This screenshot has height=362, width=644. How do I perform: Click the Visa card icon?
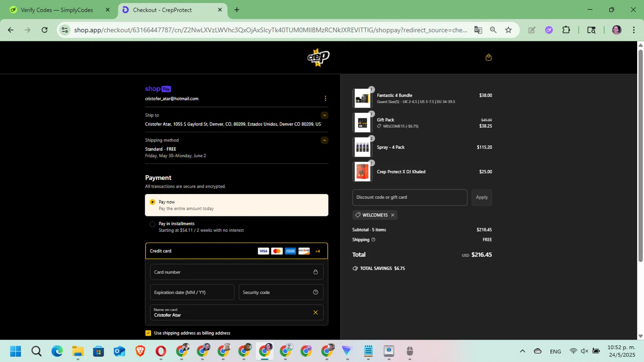[x=263, y=251]
